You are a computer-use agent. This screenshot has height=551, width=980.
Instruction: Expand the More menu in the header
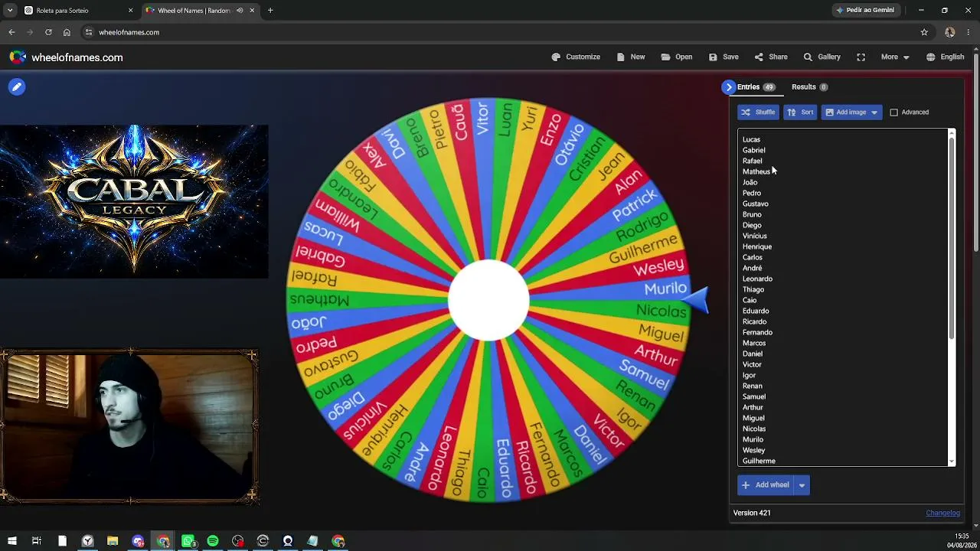click(x=895, y=57)
